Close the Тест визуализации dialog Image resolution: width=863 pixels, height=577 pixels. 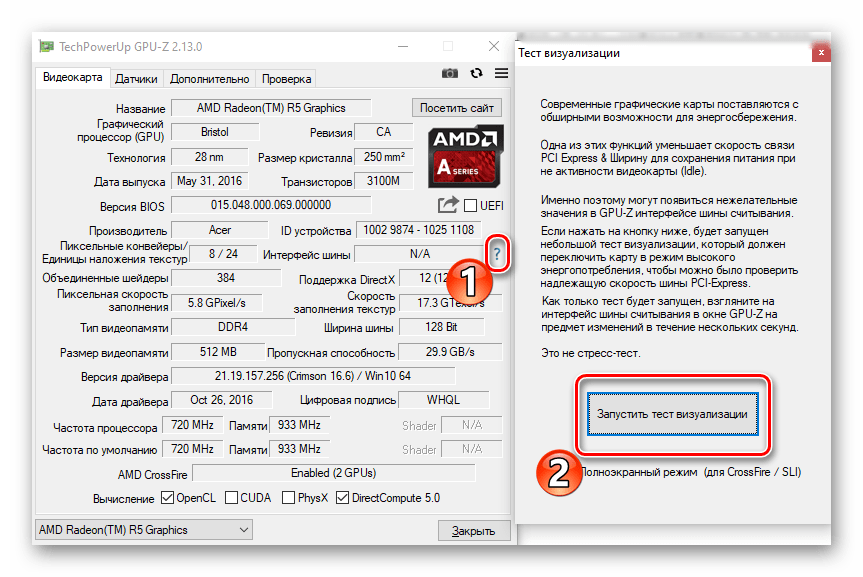820,51
